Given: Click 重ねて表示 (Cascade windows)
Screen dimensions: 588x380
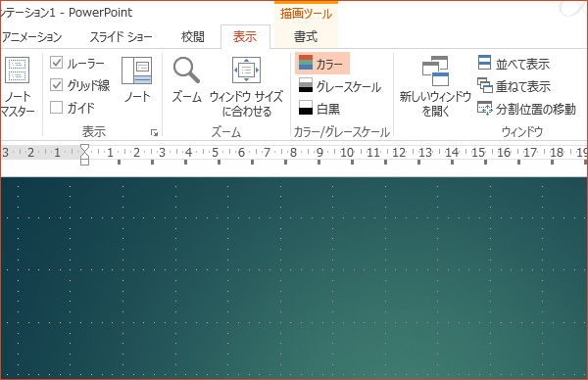Looking at the screenshot, I should coord(514,86).
